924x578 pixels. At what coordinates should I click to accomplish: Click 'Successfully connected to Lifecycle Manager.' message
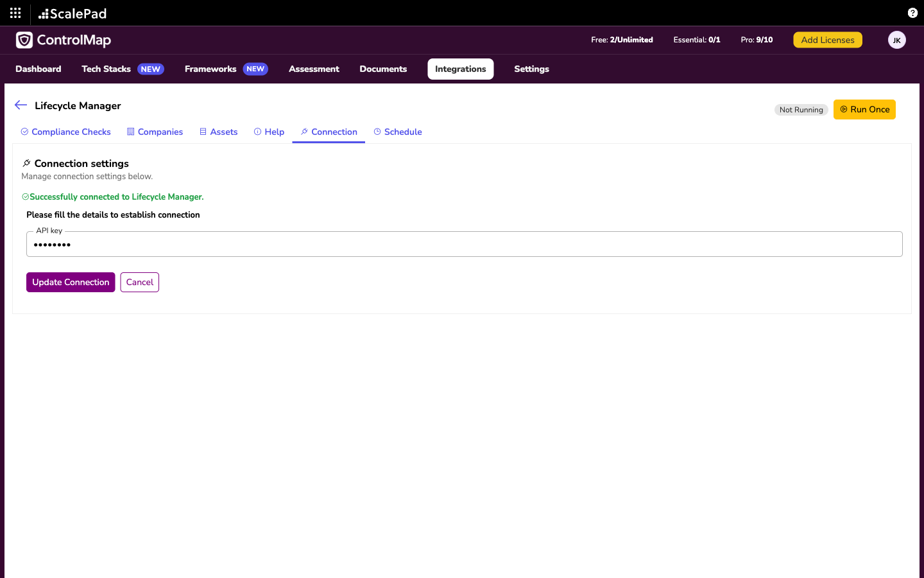117,197
